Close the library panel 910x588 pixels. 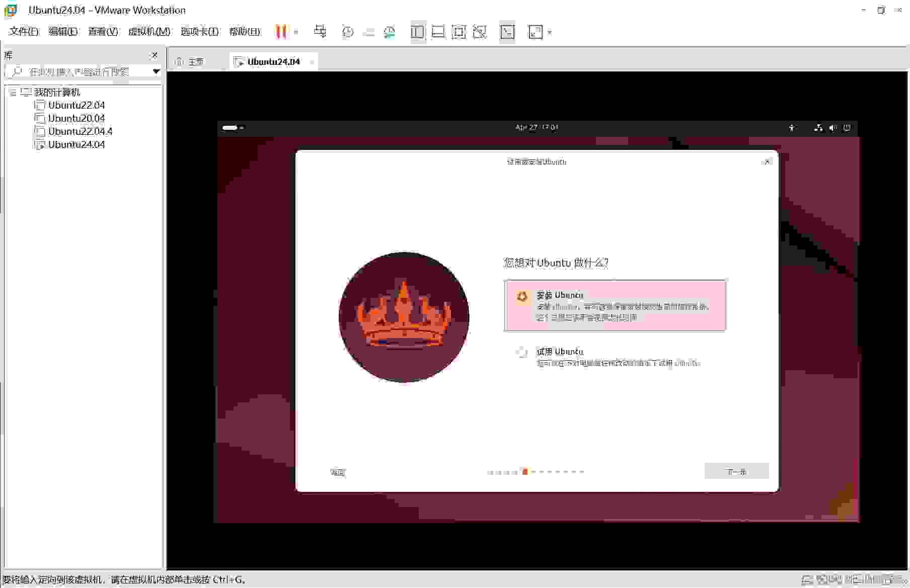coord(154,55)
